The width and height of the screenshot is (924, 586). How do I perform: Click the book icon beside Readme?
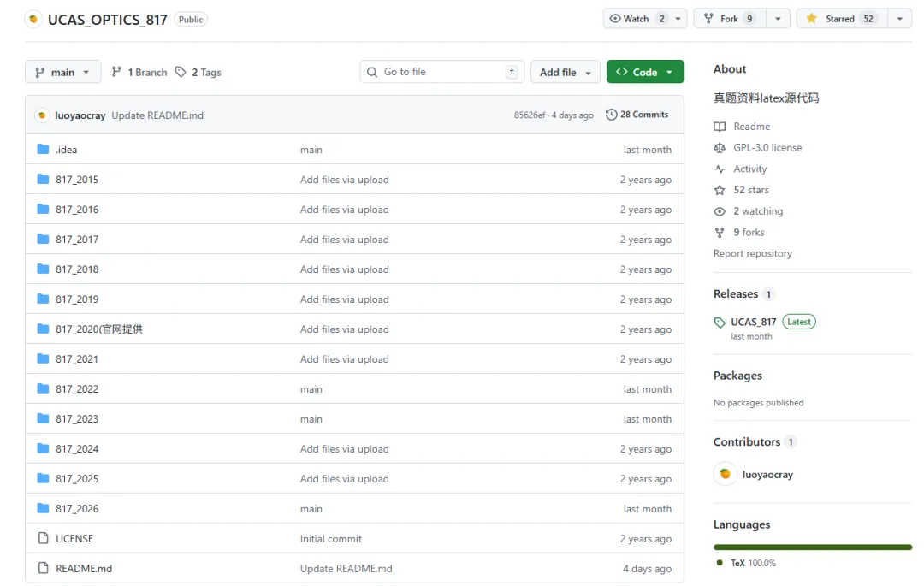720,127
